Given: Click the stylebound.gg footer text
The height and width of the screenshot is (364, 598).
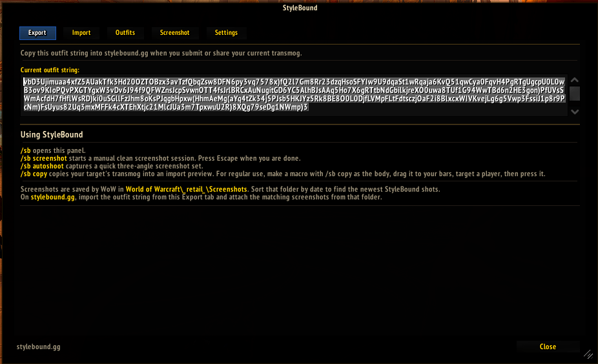Looking at the screenshot, I should (x=39, y=347).
